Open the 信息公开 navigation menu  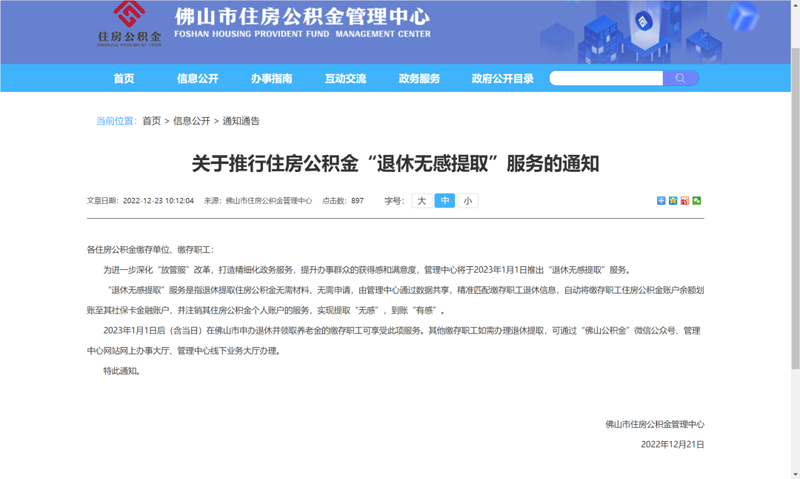pyautogui.click(x=198, y=79)
